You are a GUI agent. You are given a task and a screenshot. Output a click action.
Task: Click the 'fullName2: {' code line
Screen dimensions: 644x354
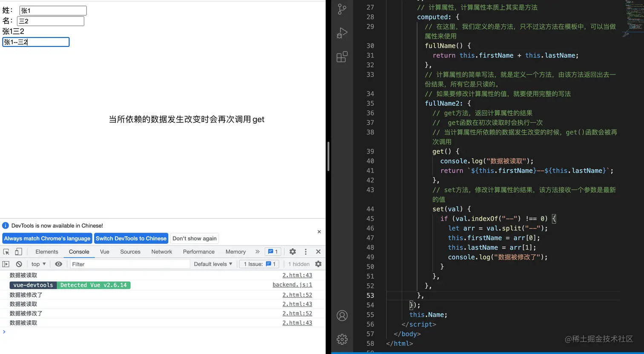(x=448, y=103)
